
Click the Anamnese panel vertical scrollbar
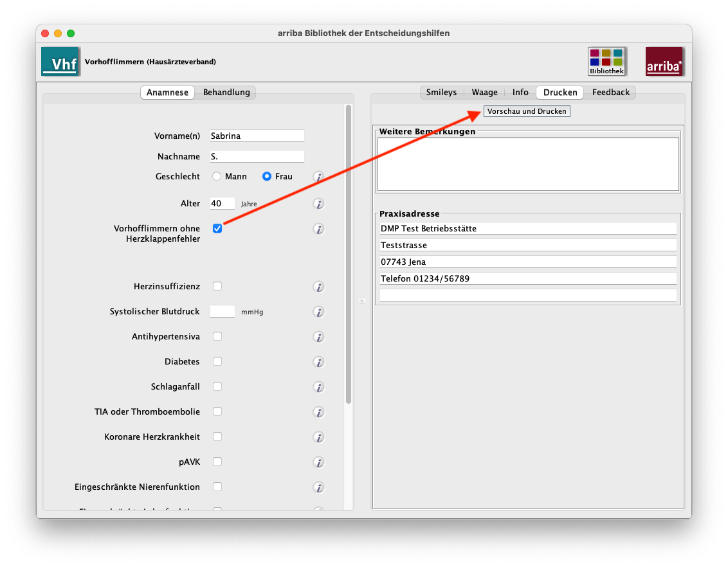point(348,255)
